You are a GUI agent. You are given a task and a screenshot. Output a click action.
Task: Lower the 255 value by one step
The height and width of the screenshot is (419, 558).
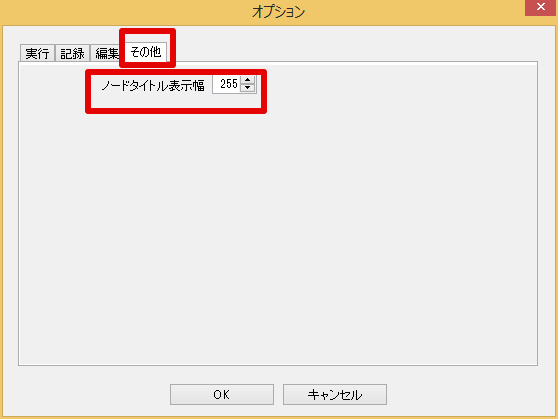(248, 88)
